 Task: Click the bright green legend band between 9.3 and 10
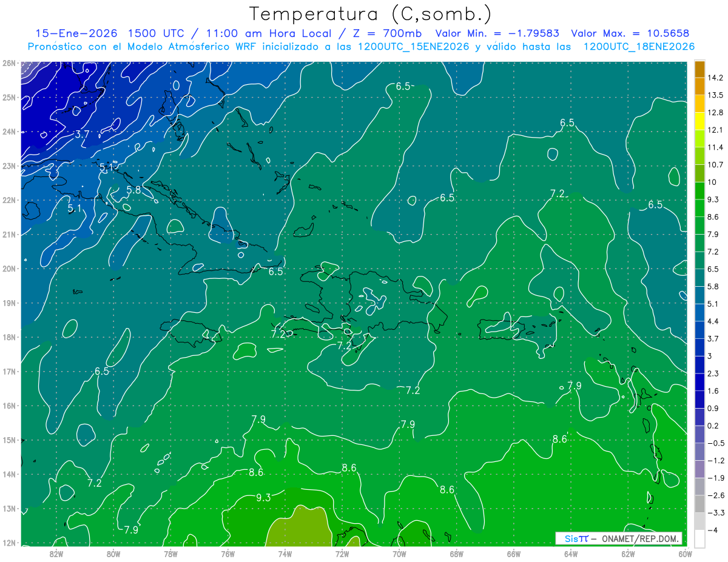tap(699, 191)
